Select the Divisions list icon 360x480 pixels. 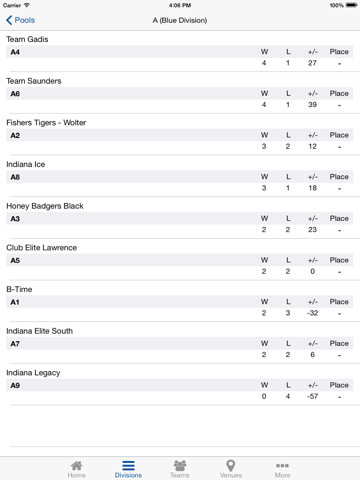point(128,465)
